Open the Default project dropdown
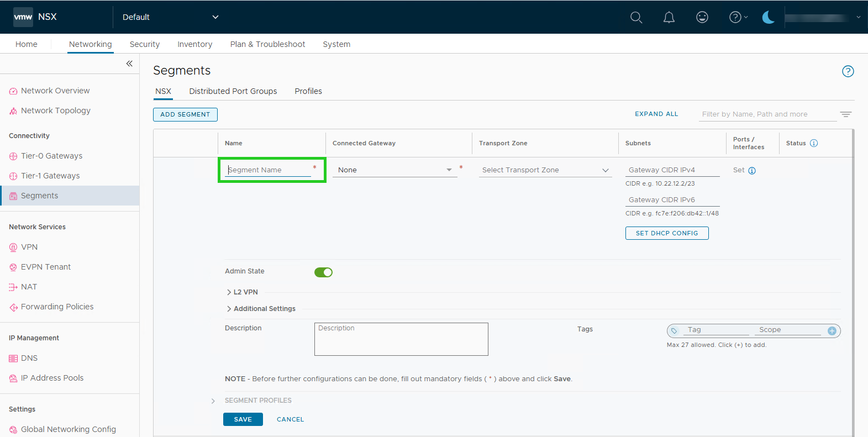Screen dimensions: 868x437 pyautogui.click(x=170, y=17)
